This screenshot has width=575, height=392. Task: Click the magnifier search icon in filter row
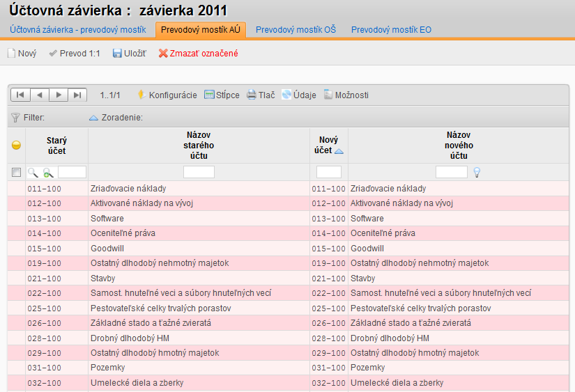click(x=33, y=173)
